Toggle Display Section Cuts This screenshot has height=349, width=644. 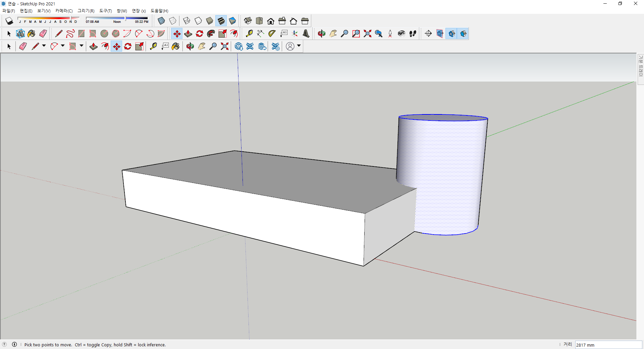(x=451, y=34)
